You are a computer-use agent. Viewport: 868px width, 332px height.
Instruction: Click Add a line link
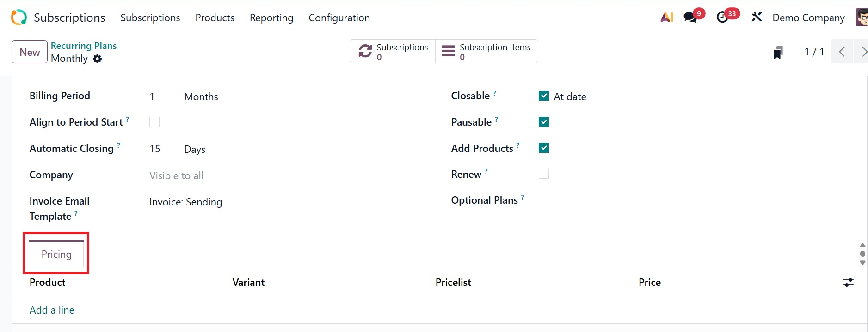[52, 310]
